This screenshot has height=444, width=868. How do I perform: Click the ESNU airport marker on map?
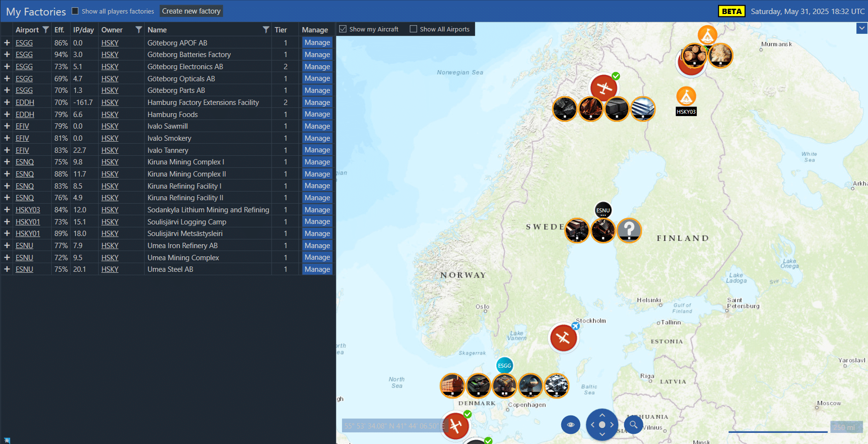tap(603, 210)
